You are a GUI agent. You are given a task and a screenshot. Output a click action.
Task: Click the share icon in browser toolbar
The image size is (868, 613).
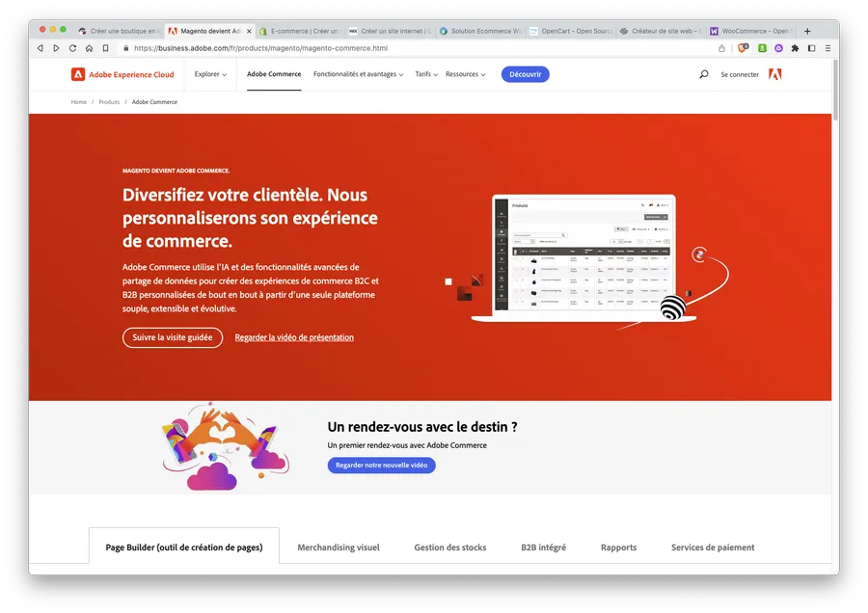pos(721,48)
